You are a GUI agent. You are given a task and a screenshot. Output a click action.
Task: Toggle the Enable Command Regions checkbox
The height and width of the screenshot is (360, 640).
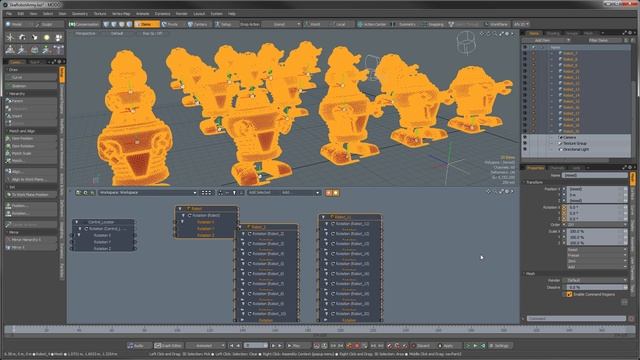569,294
